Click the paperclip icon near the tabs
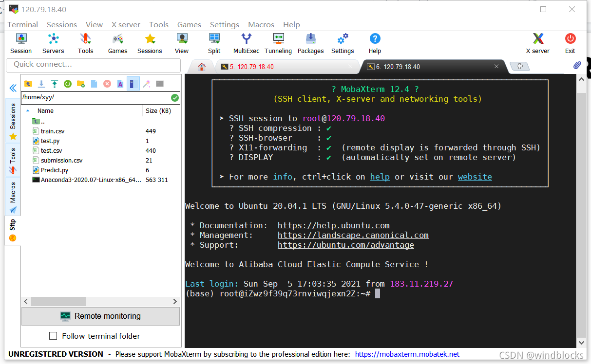 577,65
